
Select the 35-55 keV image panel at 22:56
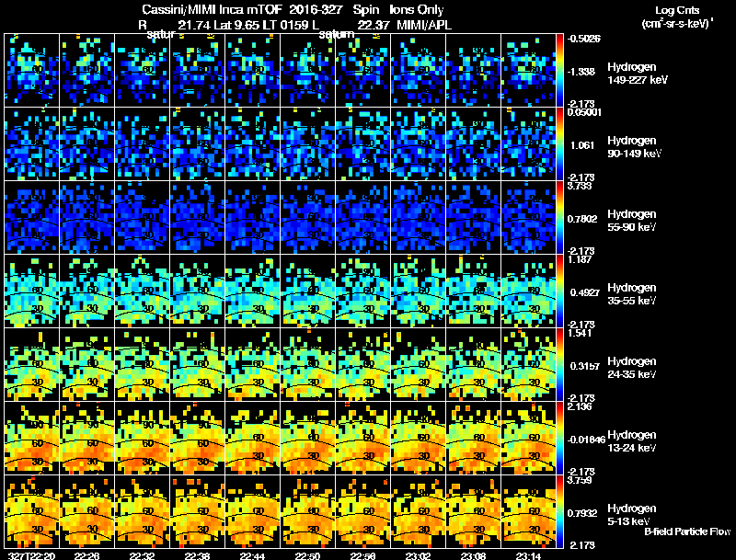tap(362, 291)
